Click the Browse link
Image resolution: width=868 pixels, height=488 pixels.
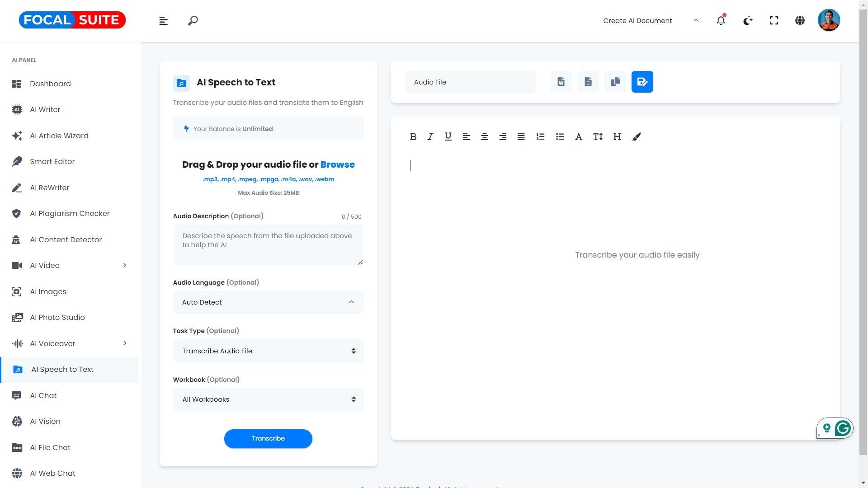pyautogui.click(x=337, y=164)
